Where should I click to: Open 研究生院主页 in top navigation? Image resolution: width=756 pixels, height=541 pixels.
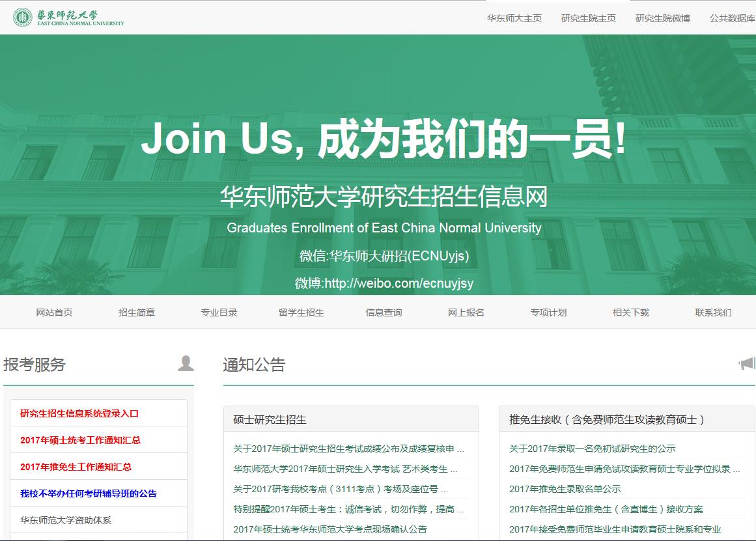point(588,18)
